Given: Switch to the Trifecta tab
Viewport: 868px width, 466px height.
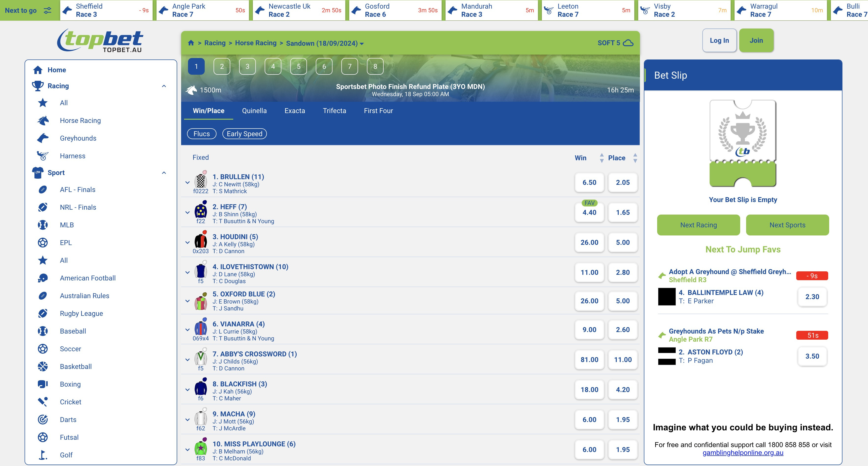Looking at the screenshot, I should coord(335,111).
